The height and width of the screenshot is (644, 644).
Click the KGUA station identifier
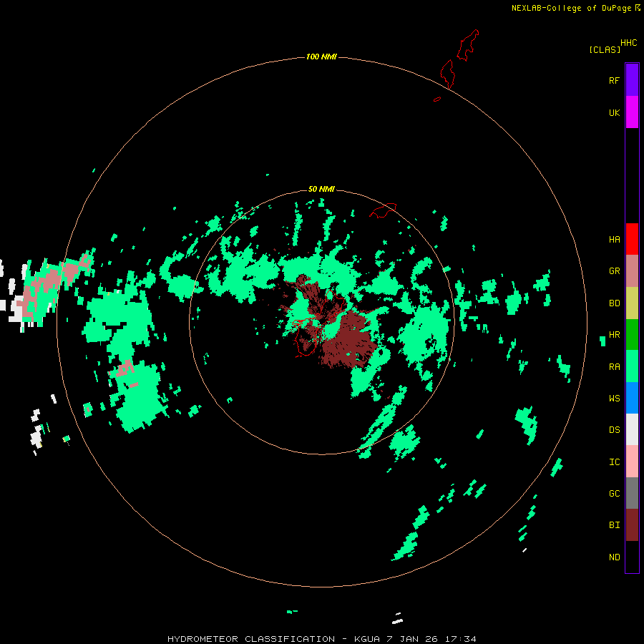tap(367, 639)
